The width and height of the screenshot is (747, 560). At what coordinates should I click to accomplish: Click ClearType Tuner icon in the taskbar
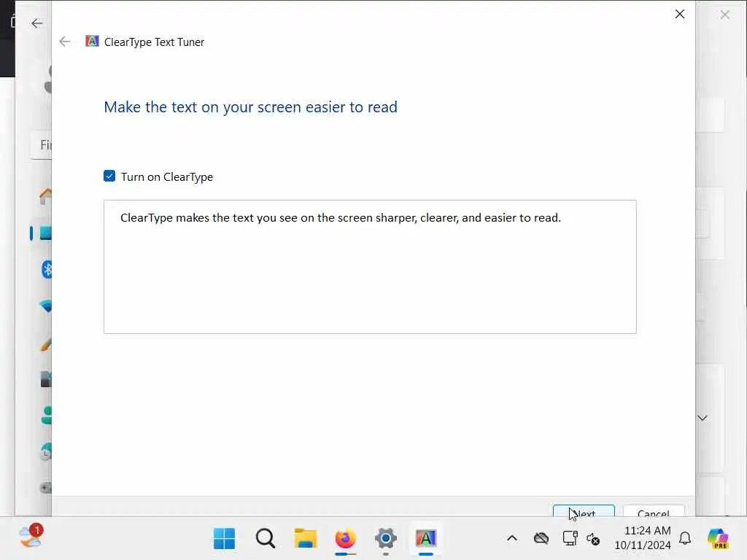(426, 539)
